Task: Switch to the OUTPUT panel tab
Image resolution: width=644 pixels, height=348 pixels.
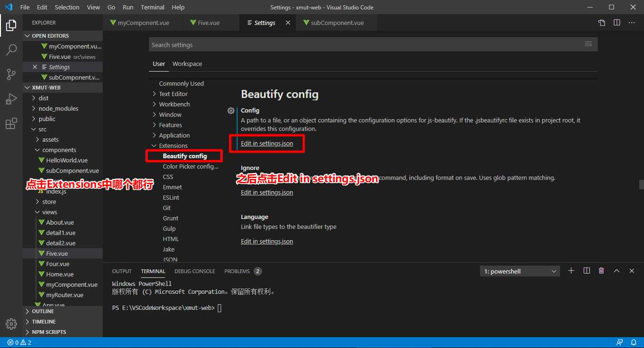Action: 122,271
